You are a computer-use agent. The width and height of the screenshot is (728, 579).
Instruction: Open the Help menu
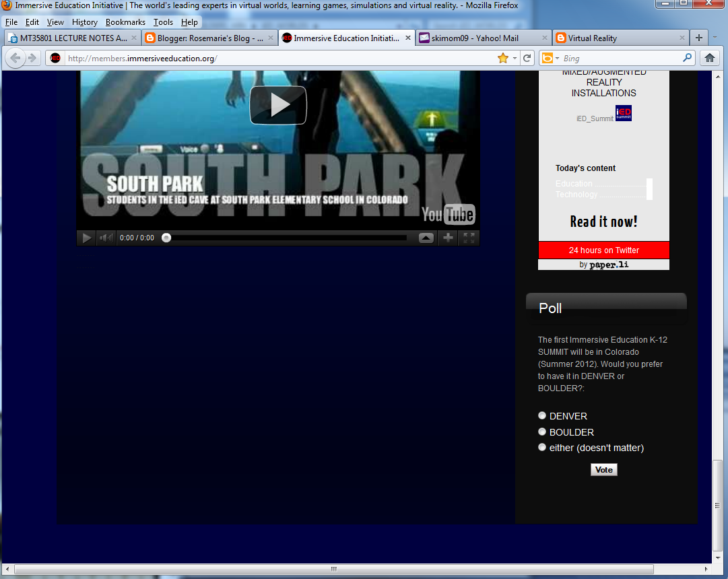tap(189, 22)
